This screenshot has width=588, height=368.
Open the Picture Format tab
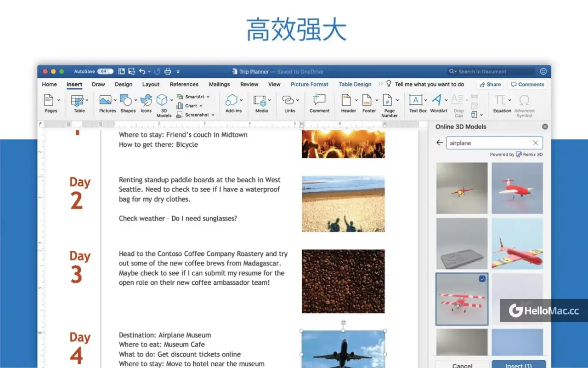pos(310,84)
